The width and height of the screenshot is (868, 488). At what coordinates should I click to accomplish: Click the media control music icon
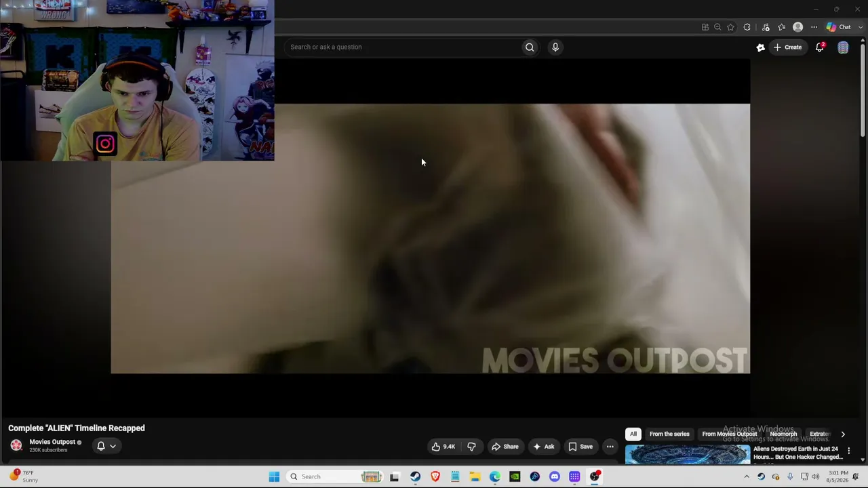click(766, 27)
